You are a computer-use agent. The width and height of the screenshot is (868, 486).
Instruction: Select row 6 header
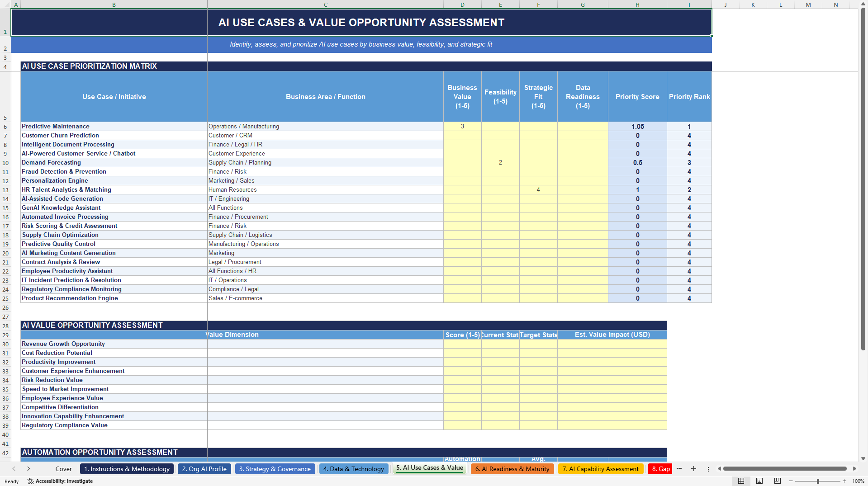coord(5,127)
